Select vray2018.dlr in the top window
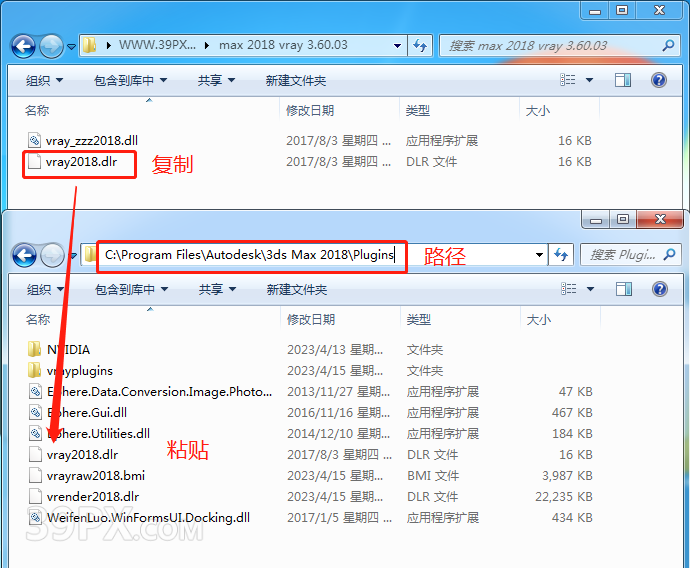The image size is (690, 568). click(81, 162)
